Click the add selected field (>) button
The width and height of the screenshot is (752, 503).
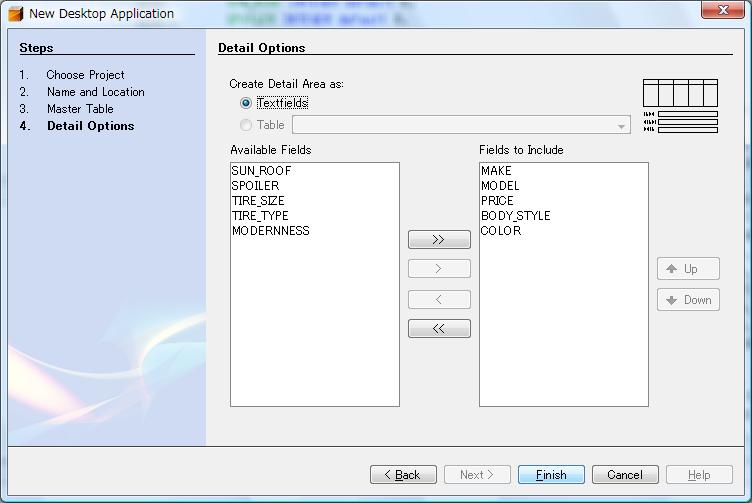pos(439,269)
